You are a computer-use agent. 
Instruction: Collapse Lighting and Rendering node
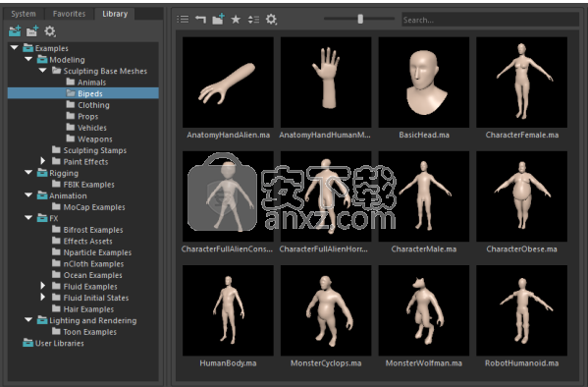tap(28, 320)
